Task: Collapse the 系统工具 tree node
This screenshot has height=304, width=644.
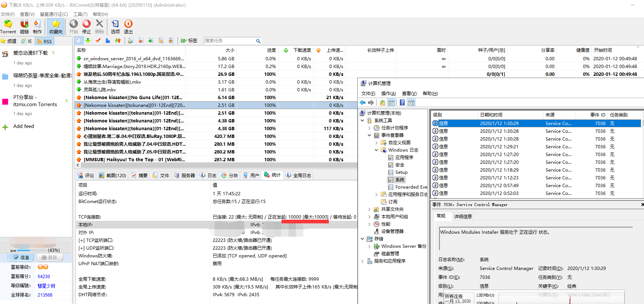Action: click(x=363, y=121)
